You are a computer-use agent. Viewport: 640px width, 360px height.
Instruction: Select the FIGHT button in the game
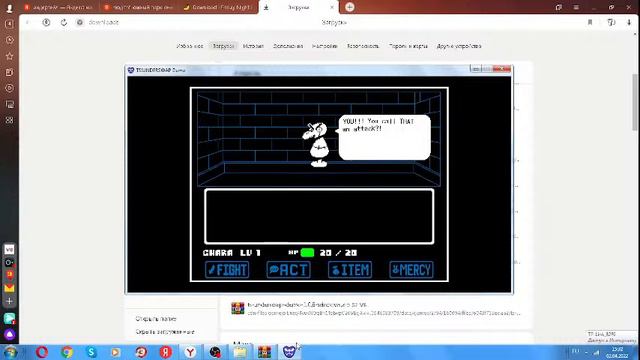[x=227, y=270]
